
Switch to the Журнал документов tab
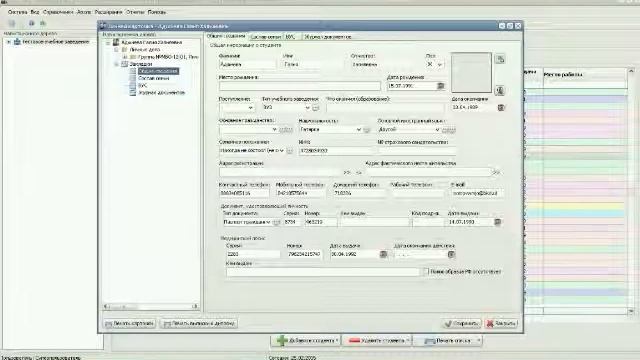tap(328, 37)
